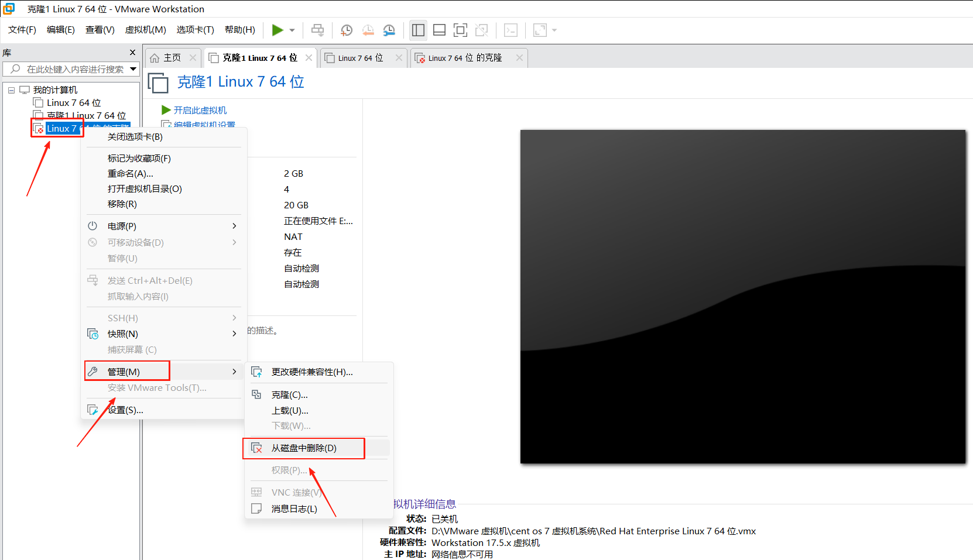Click the green power-on play button in toolbar
Viewport: 973px width, 560px height.
(277, 30)
